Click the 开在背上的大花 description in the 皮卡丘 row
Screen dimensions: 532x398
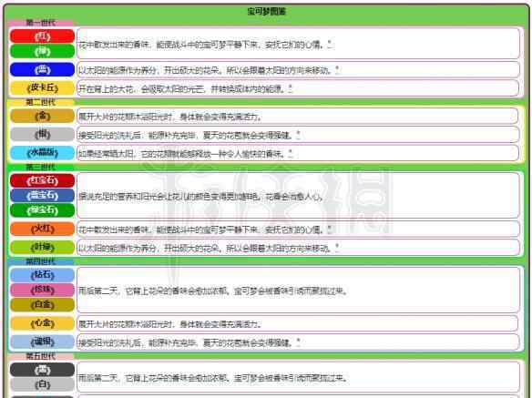[x=181, y=89]
